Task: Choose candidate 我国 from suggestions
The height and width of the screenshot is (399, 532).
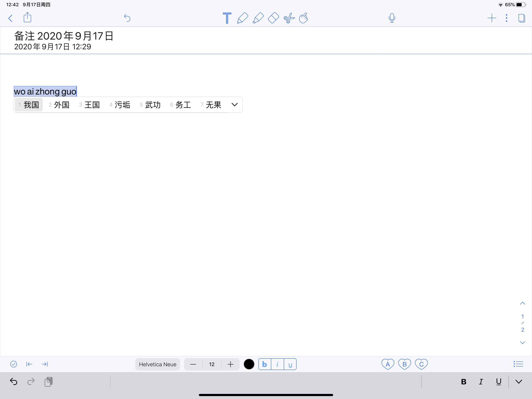Action: (29, 105)
